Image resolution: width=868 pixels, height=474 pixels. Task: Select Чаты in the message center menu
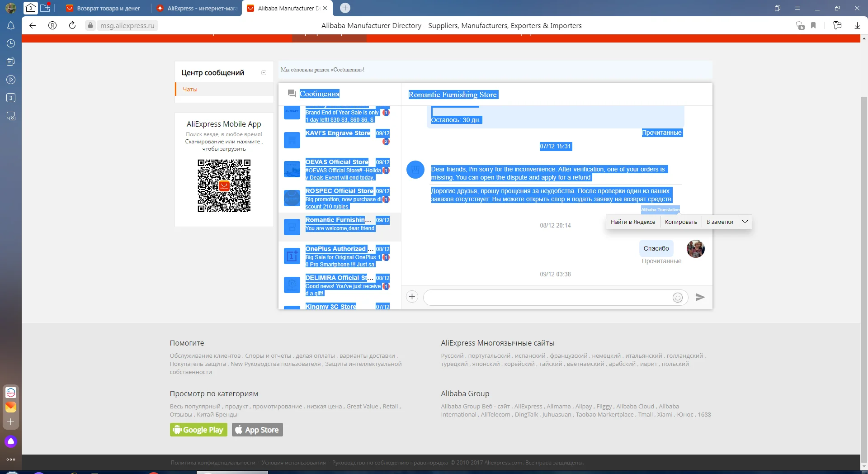click(224, 89)
